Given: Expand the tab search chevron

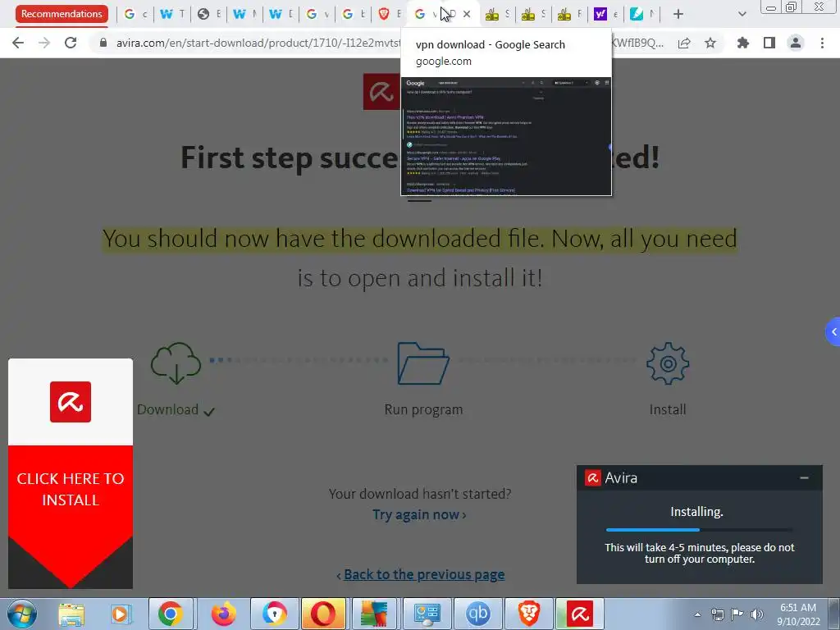Looking at the screenshot, I should (x=742, y=14).
